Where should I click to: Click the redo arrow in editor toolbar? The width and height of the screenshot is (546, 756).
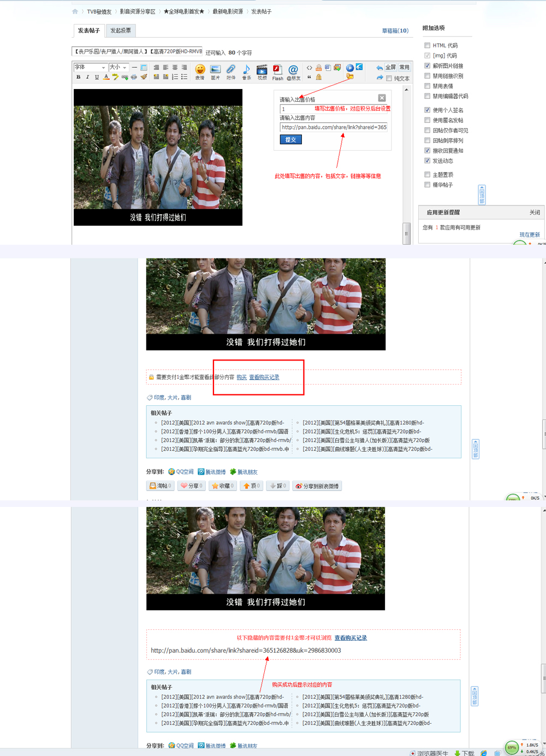[379, 78]
